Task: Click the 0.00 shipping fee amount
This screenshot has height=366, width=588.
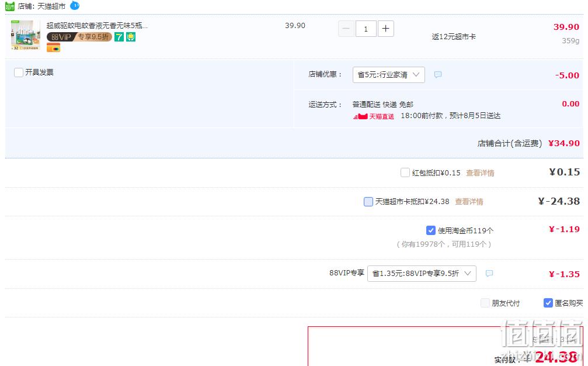Action: (x=570, y=103)
